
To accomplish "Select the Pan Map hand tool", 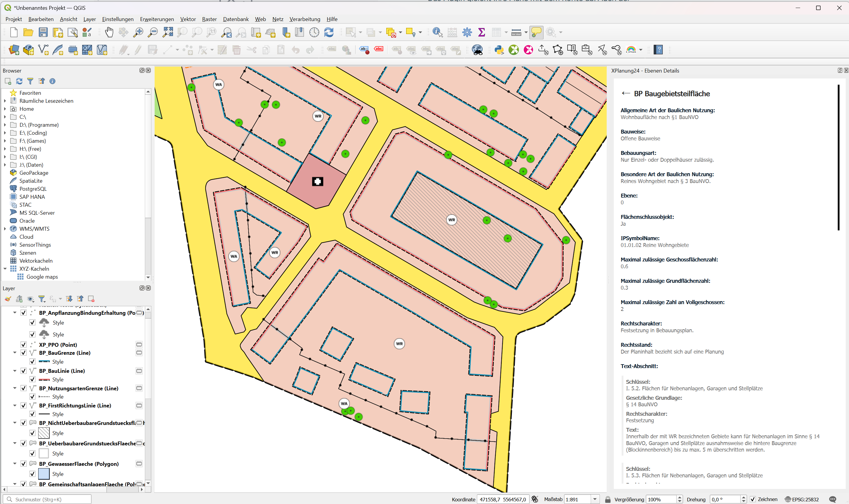I will 109,32.
